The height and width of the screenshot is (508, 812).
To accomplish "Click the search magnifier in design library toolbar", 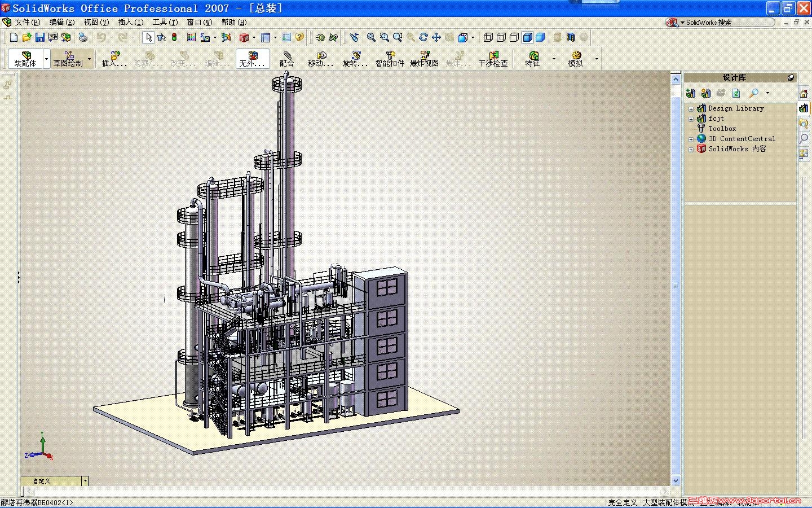I will click(753, 93).
